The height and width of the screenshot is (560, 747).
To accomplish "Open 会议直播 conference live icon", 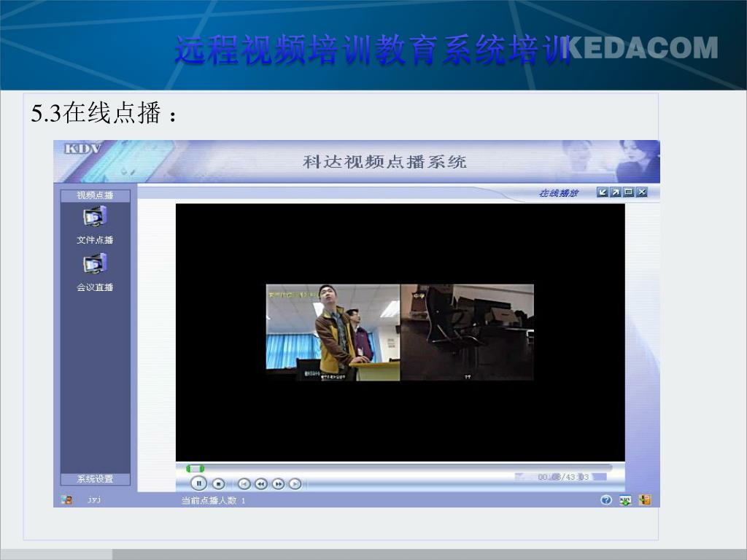I will click(95, 264).
